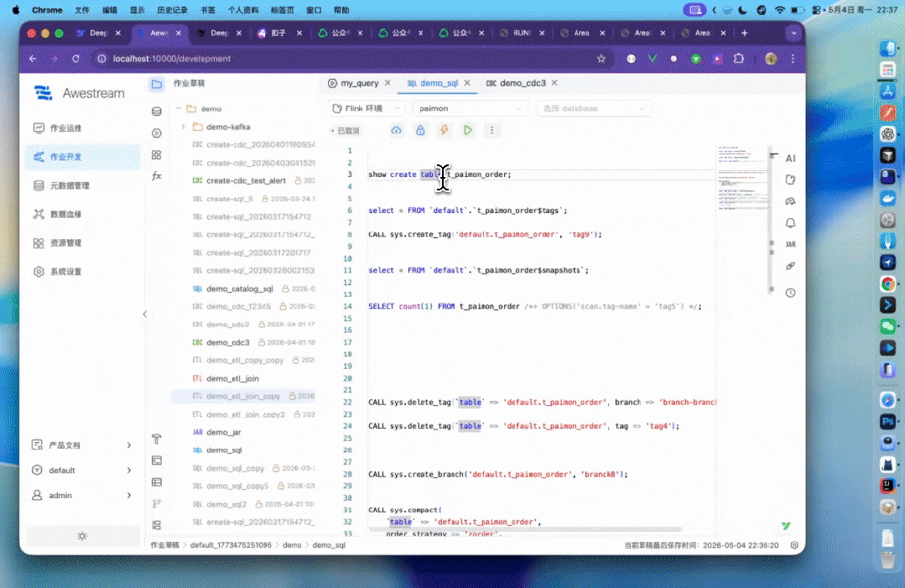
Task: Open the demo_etl_join file
Action: (232, 378)
